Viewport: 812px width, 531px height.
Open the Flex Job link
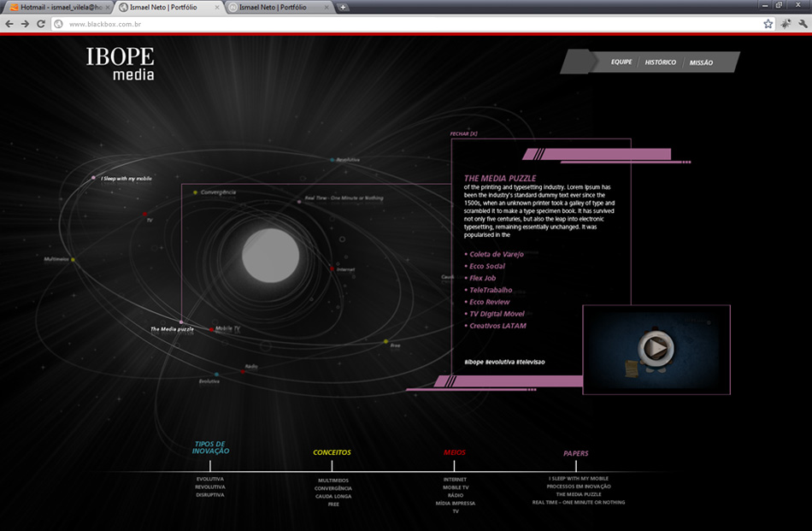tap(482, 278)
